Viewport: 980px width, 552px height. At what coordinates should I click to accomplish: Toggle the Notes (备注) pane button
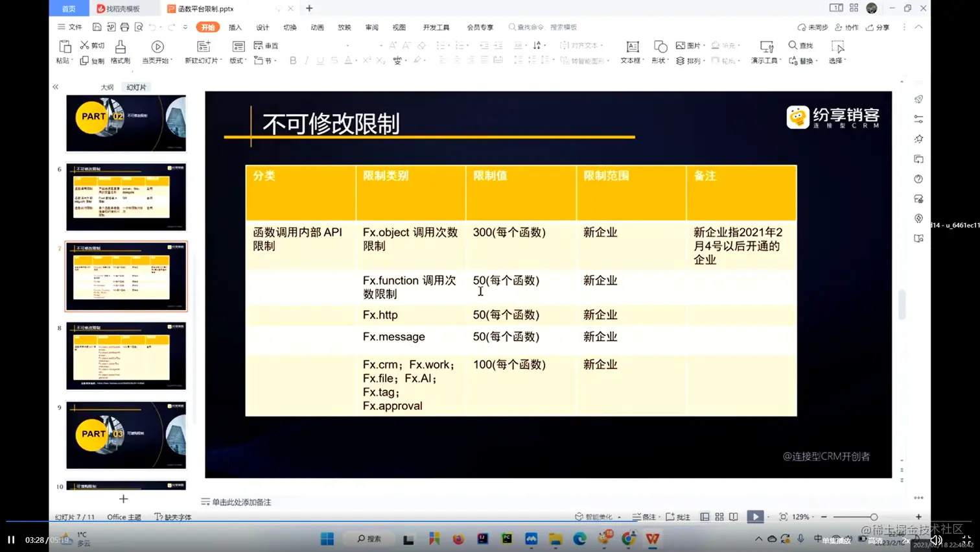pyautogui.click(x=645, y=517)
